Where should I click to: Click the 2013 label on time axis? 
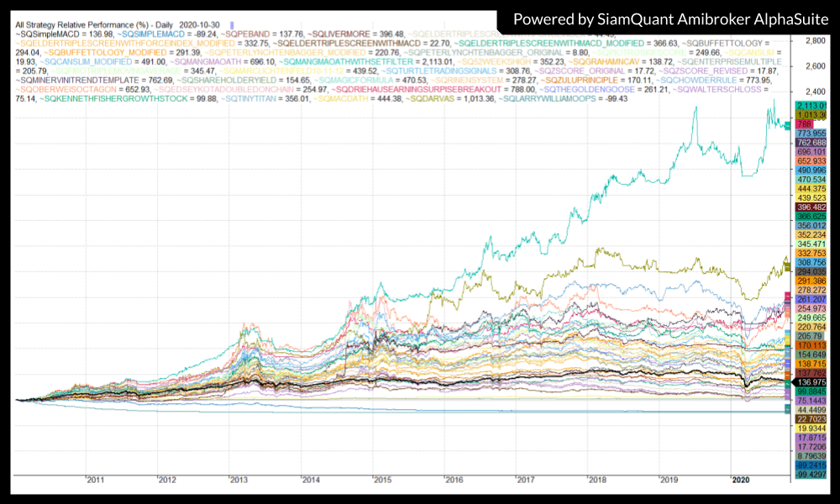pyautogui.click(x=239, y=480)
